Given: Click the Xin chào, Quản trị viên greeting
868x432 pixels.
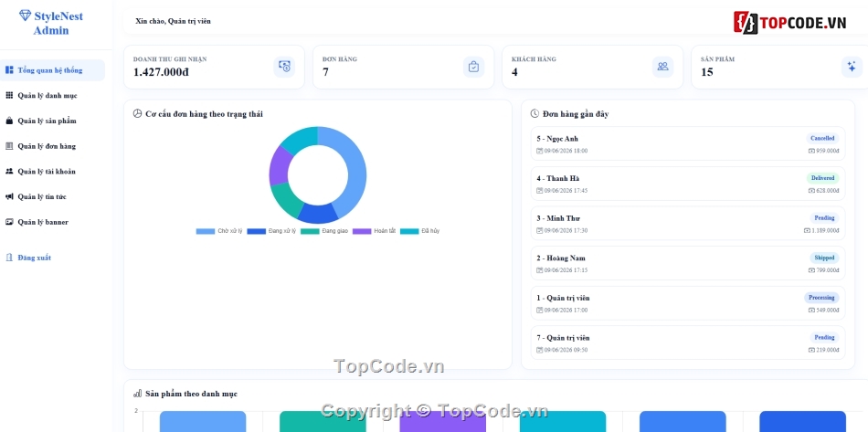Looking at the screenshot, I should pyautogui.click(x=173, y=22).
